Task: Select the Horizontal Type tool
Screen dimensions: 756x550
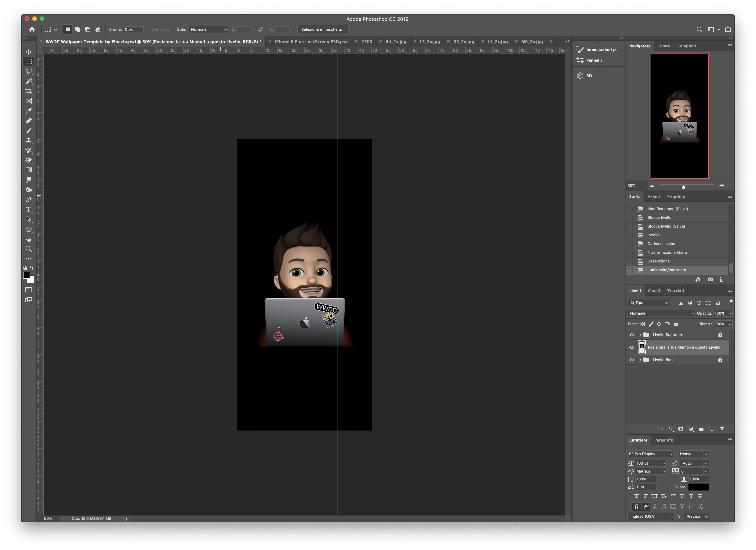Action: (29, 209)
